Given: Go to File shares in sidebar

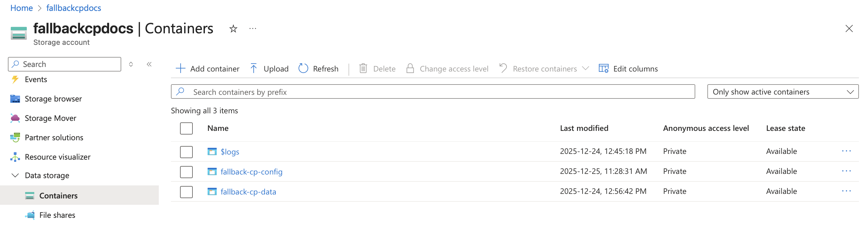Looking at the screenshot, I should point(57,215).
